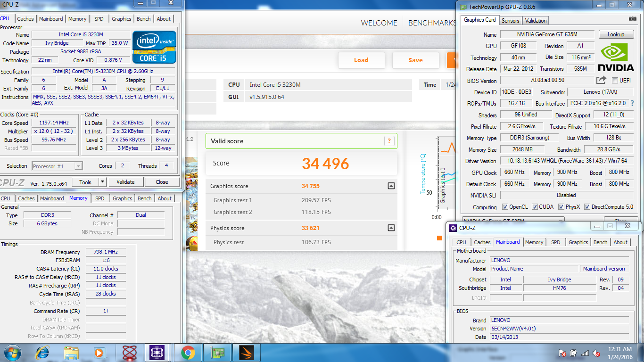
Task: Click the GPU-Z Name field NVIDIA GeForce GT 635M
Action: (x=547, y=34)
